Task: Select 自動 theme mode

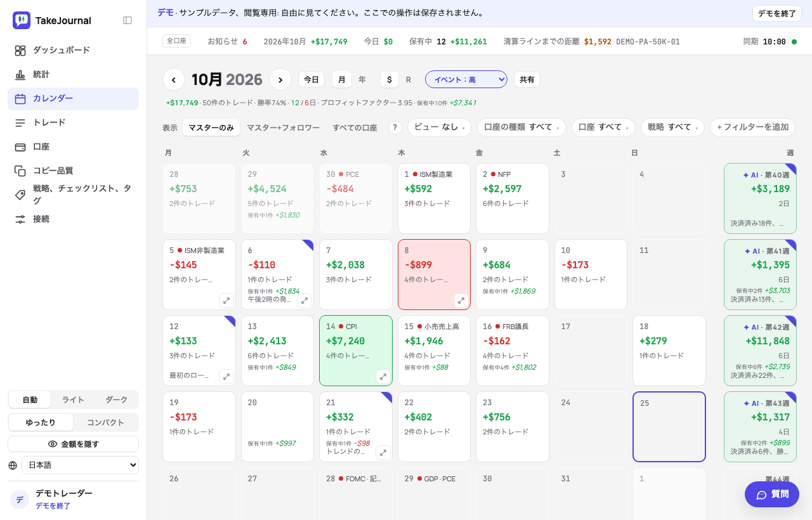Action: [x=30, y=400]
